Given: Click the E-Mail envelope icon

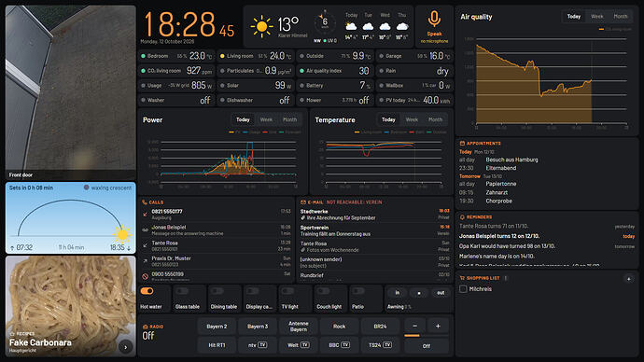Looking at the screenshot, I should pos(303,202).
